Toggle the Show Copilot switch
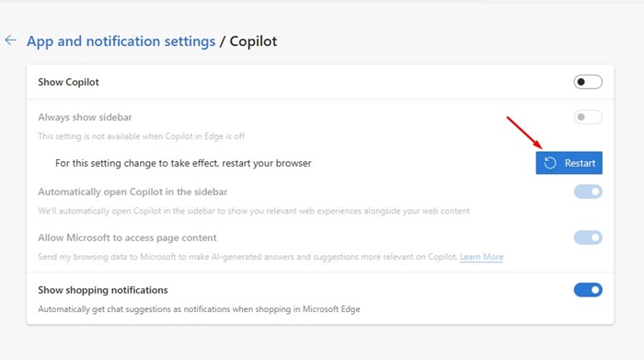 point(588,82)
